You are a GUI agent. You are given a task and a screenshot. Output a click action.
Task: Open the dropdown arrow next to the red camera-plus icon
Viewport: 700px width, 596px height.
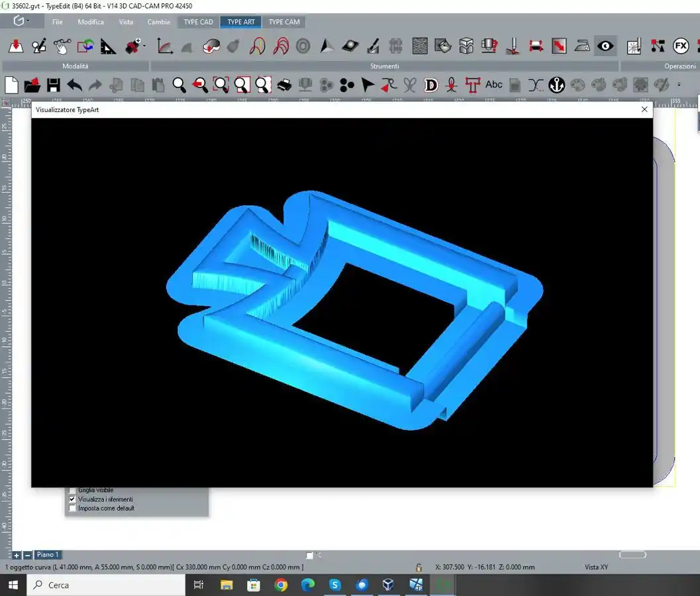point(144,46)
